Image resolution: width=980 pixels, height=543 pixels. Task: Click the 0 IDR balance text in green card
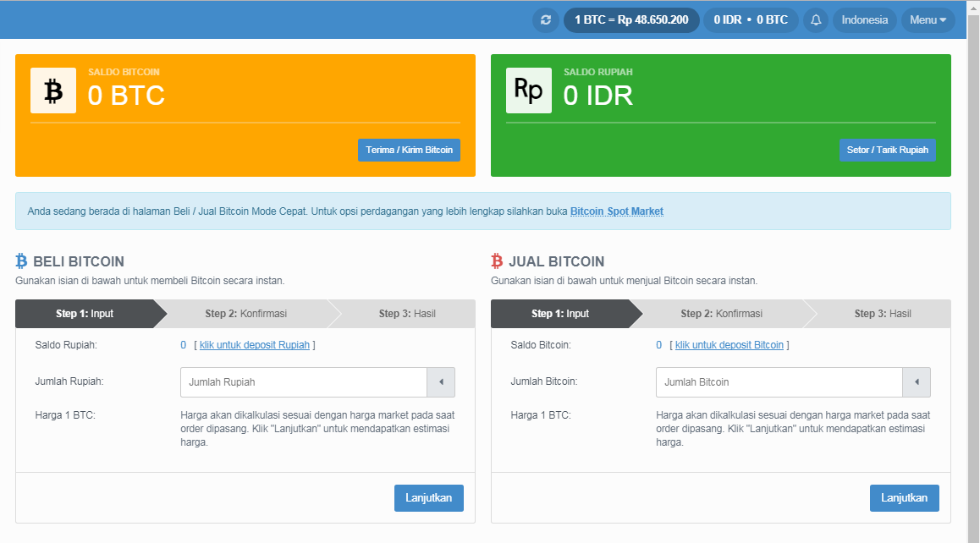[598, 96]
